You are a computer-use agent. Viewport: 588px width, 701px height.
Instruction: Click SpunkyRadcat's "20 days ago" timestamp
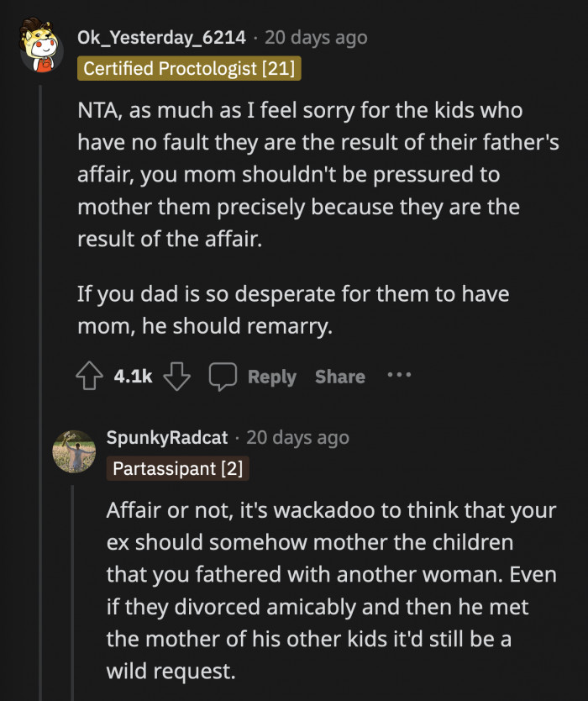pyautogui.click(x=298, y=437)
